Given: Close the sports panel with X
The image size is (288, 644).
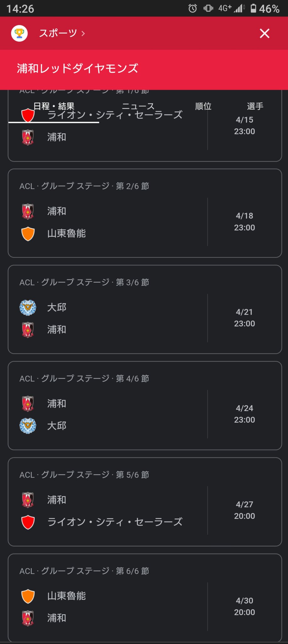Looking at the screenshot, I should coord(264,33).
